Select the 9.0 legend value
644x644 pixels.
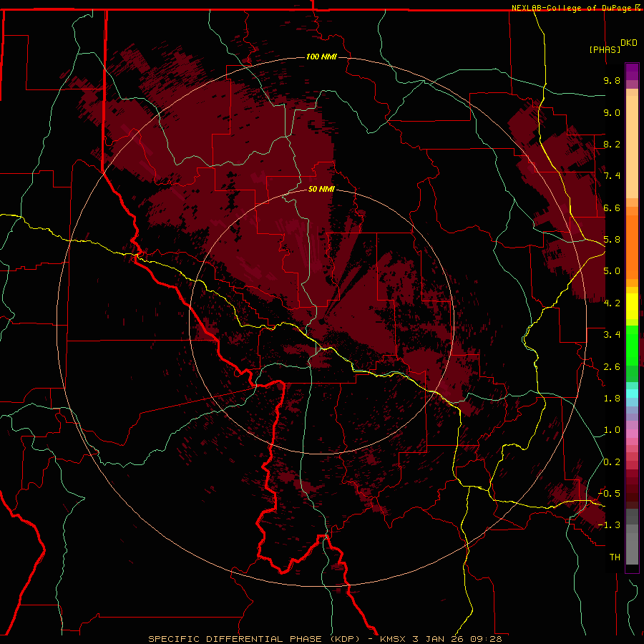pyautogui.click(x=612, y=112)
